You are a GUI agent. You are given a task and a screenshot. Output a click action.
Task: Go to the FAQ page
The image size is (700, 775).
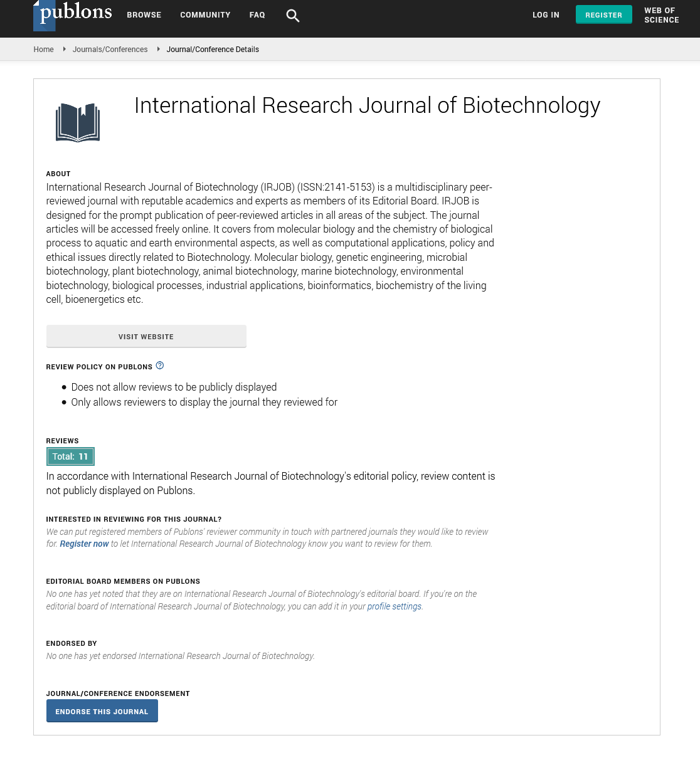pyautogui.click(x=257, y=15)
